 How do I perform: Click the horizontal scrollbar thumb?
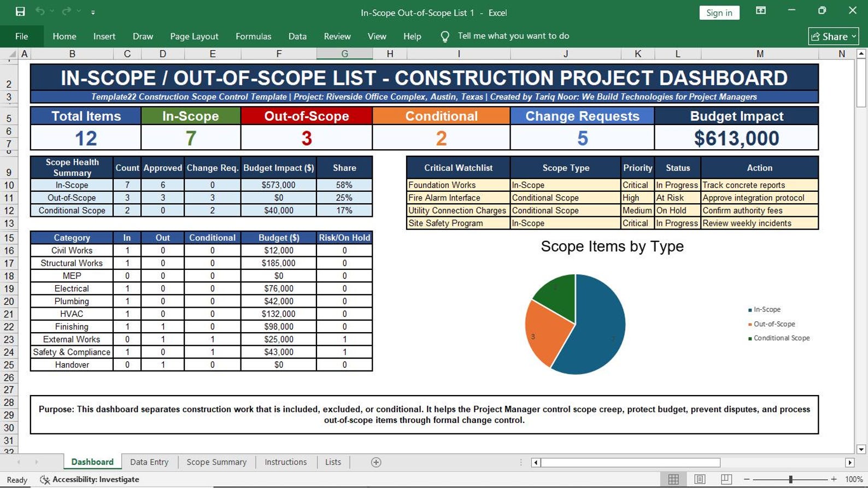[630, 462]
